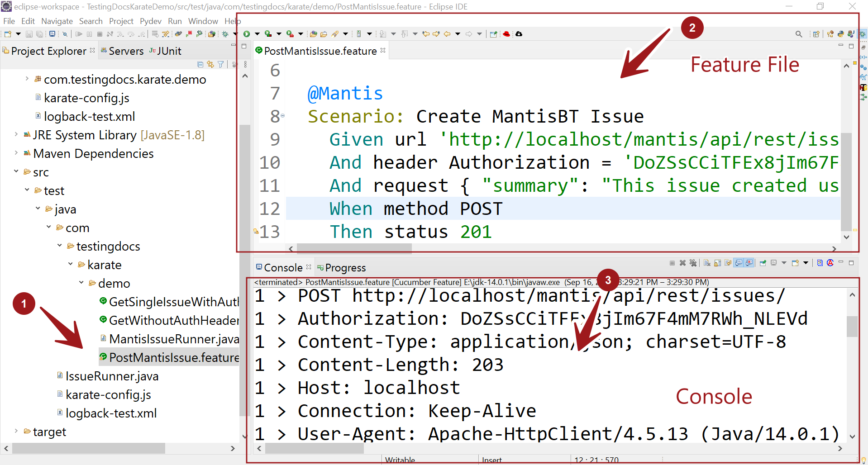This screenshot has width=868, height=465.
Task: Click the Save All toolbar icon
Action: 40,34
